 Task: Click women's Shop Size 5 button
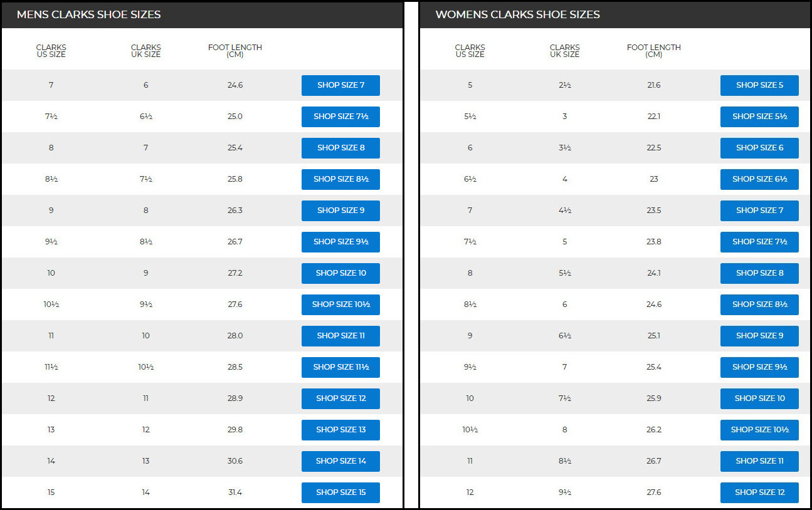point(759,85)
